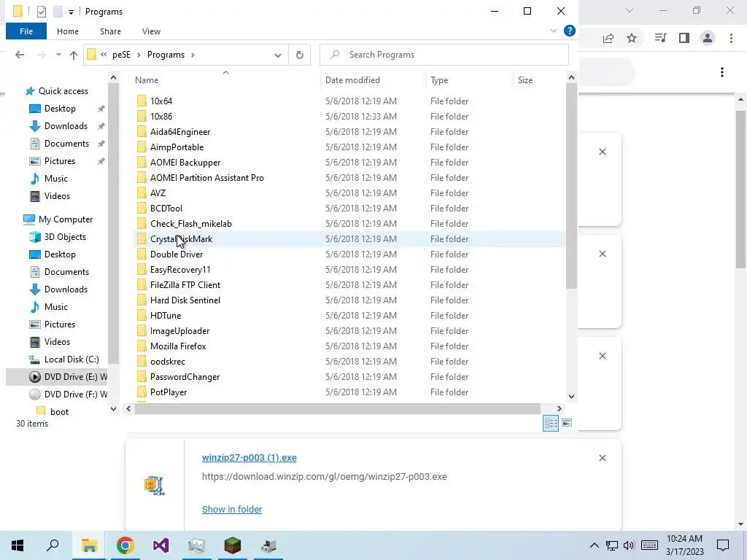
Task: Sort by Type column header
Action: coord(438,80)
